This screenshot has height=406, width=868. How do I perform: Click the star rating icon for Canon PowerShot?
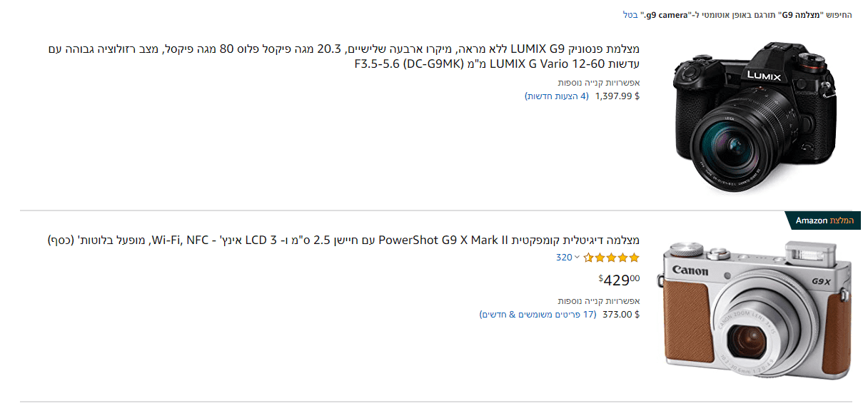(612, 258)
